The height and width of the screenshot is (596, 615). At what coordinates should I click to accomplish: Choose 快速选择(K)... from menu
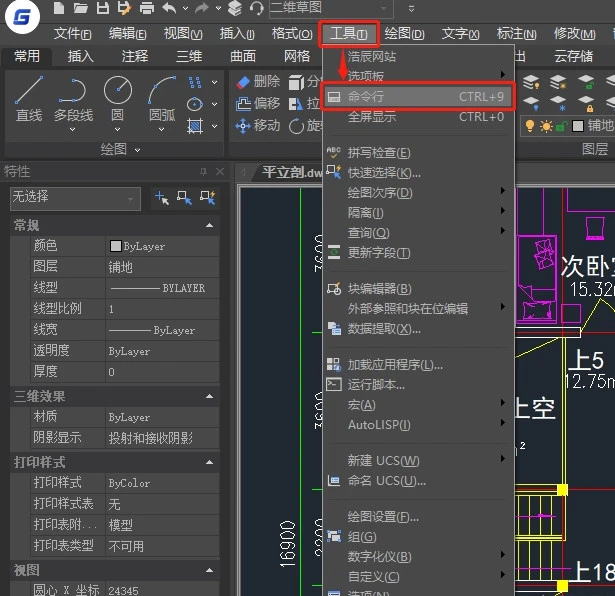pyautogui.click(x=418, y=173)
